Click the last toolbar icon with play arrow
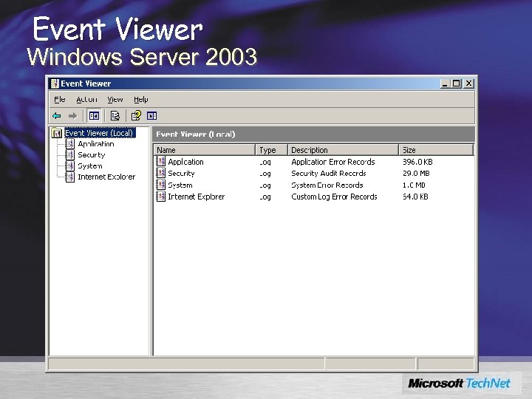Screen dimensions: 532x399 [151, 116]
